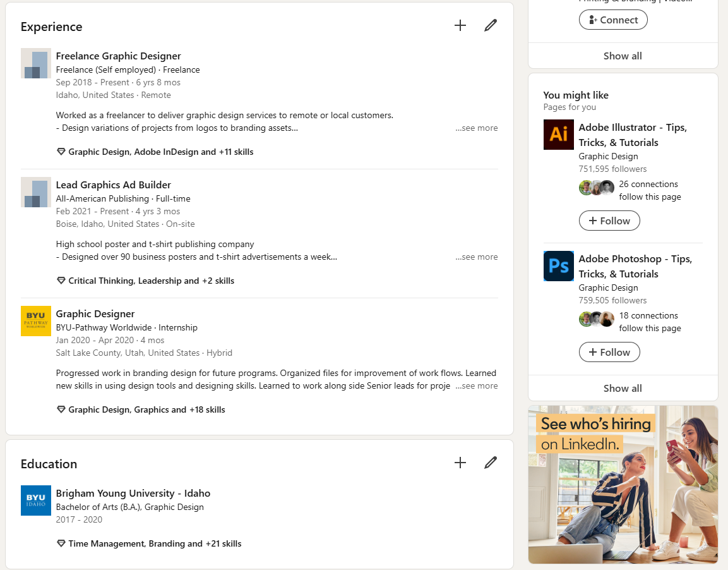Open All-American Publishing company logo
This screenshot has width=728, height=570.
pyautogui.click(x=36, y=192)
